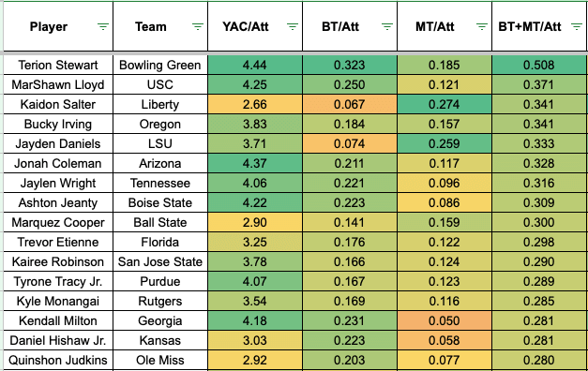This screenshot has width=588, height=371.
Task: Click the 0.508 BT+MT/Att cell
Action: tap(539, 65)
